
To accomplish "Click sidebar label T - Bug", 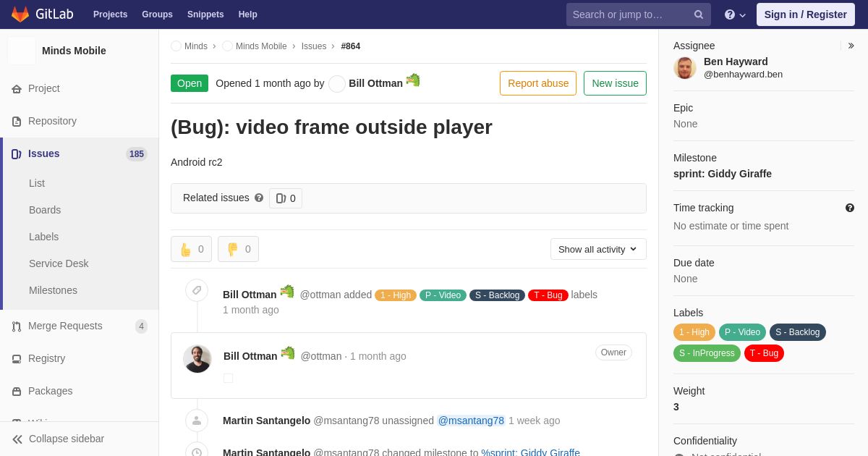I will pyautogui.click(x=764, y=353).
